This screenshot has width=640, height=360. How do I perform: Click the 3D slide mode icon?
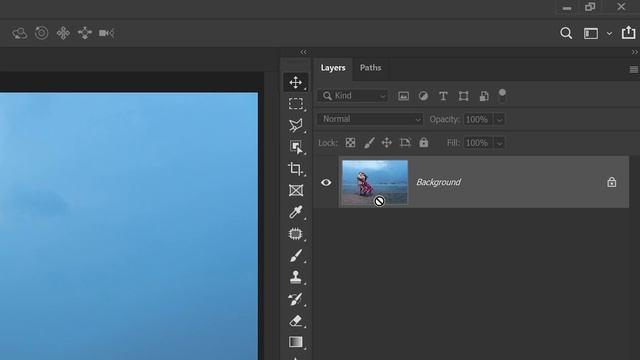pos(85,33)
